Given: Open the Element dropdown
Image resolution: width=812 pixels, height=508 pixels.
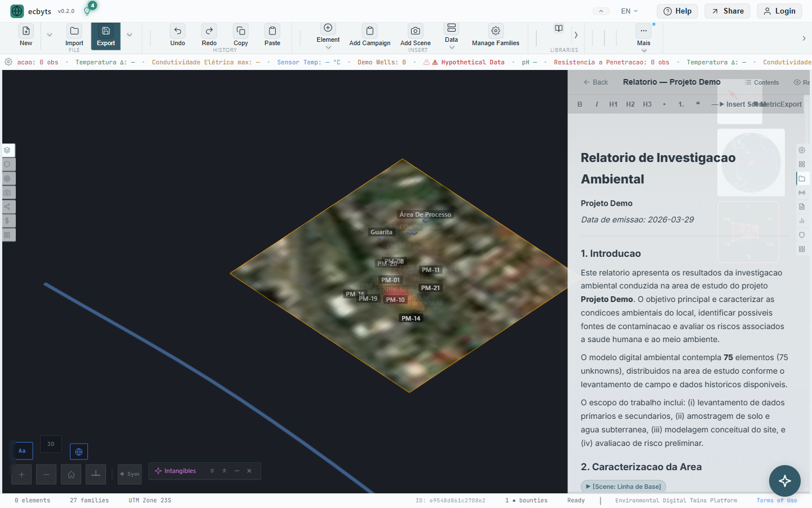Looking at the screenshot, I should 328,36.
